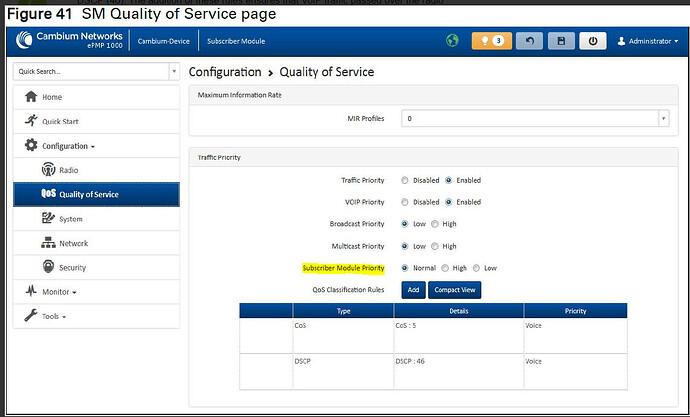Open the Quick Search dropdown arrow
690x417 pixels.
(174, 71)
